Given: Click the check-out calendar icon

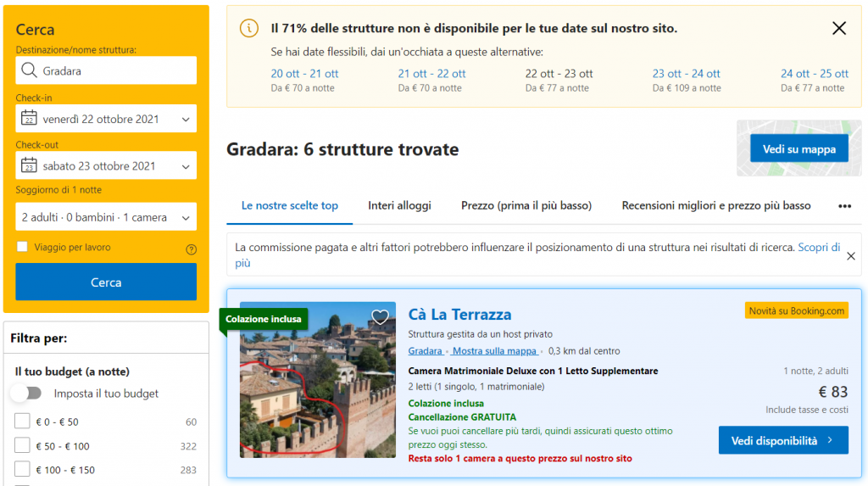Looking at the screenshot, I should (x=29, y=165).
